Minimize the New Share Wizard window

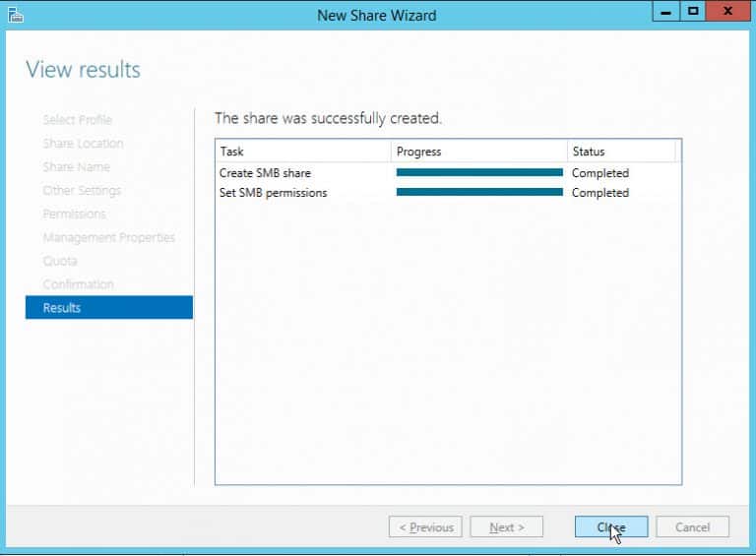click(x=666, y=13)
